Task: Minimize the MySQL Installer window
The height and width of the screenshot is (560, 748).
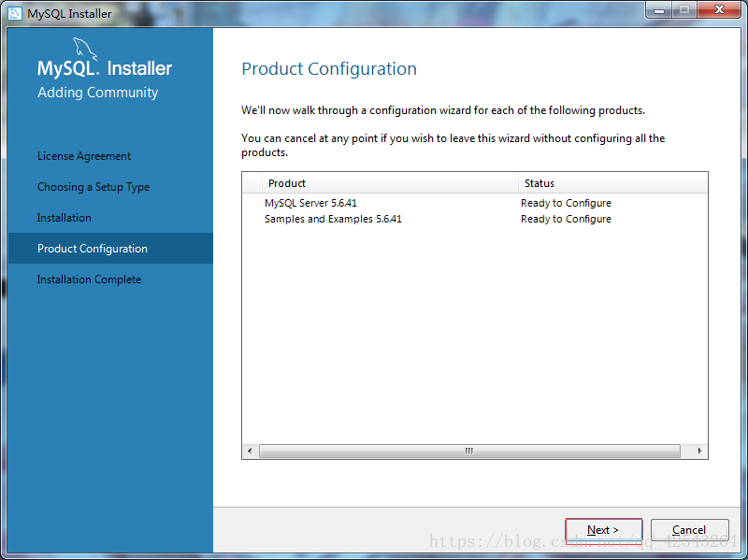Action: pyautogui.click(x=659, y=9)
